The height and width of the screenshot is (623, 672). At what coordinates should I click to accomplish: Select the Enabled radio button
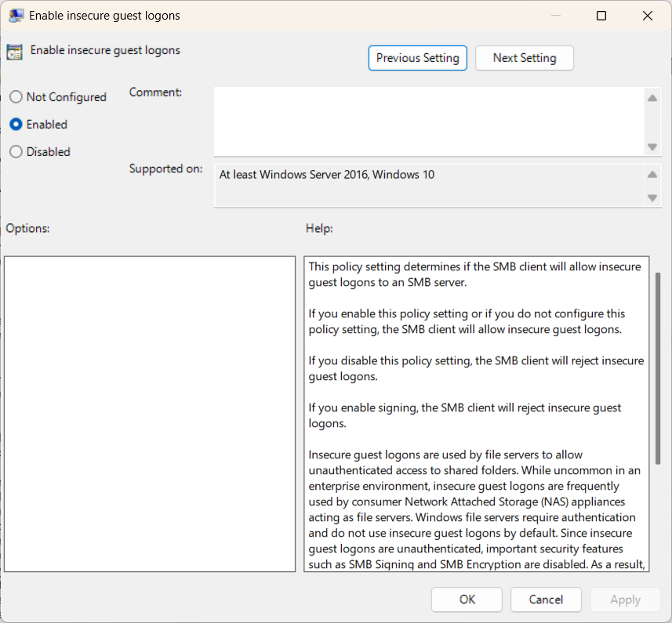[15, 124]
